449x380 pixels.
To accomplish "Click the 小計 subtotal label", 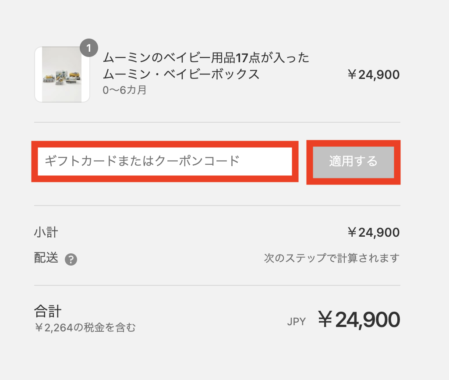I will 46,232.
